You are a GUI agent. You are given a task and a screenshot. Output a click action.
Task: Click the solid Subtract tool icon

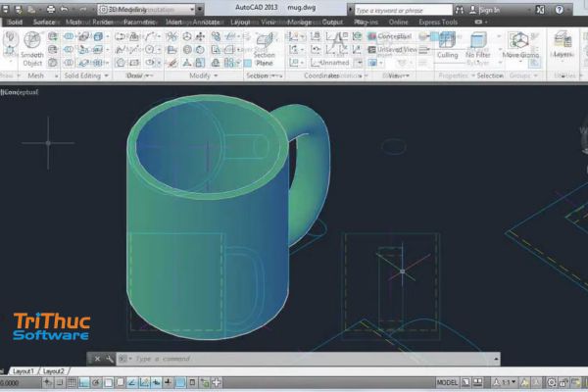click(69, 50)
